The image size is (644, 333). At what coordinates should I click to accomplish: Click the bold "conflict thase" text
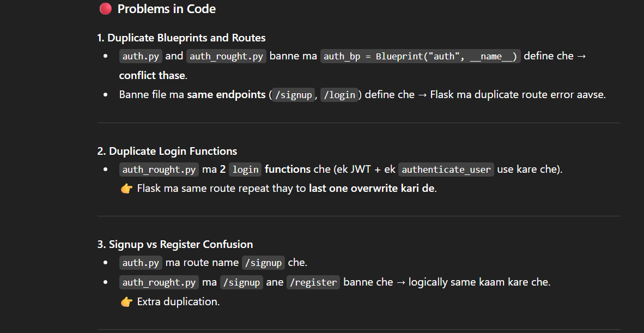click(x=153, y=75)
